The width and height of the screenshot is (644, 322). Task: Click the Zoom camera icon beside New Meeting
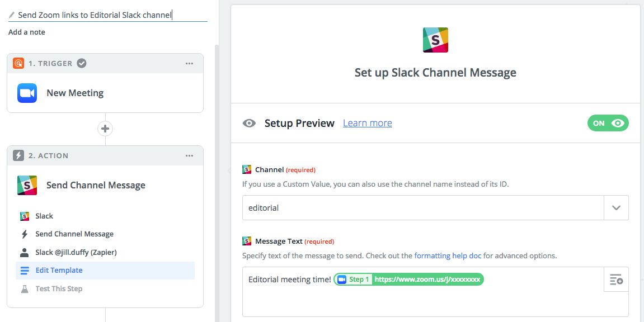[x=27, y=93]
